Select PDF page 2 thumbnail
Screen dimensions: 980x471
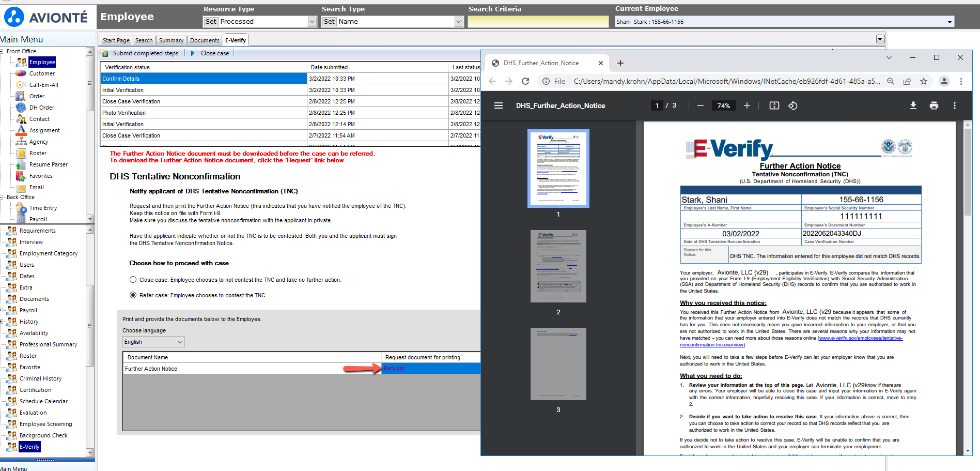click(x=558, y=266)
